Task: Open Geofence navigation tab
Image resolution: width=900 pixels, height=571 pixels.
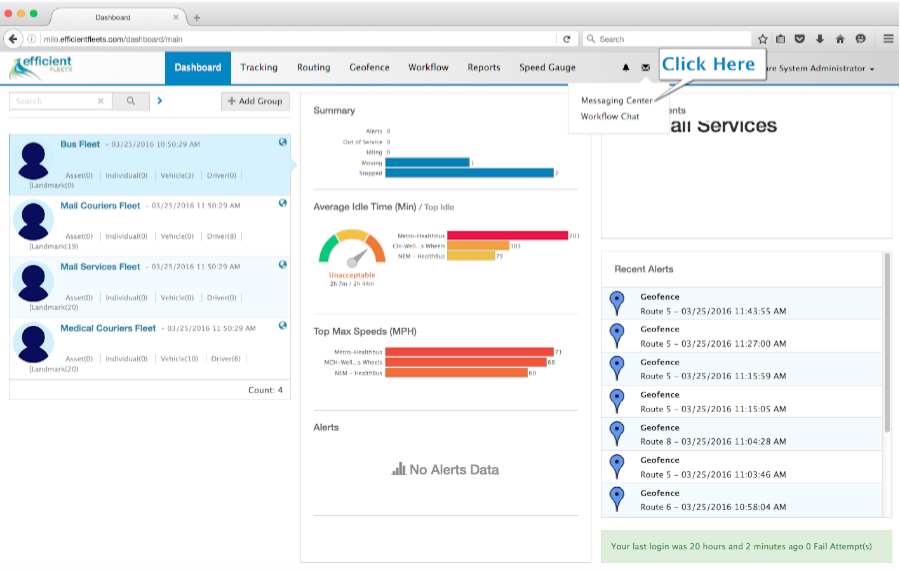Action: click(369, 68)
